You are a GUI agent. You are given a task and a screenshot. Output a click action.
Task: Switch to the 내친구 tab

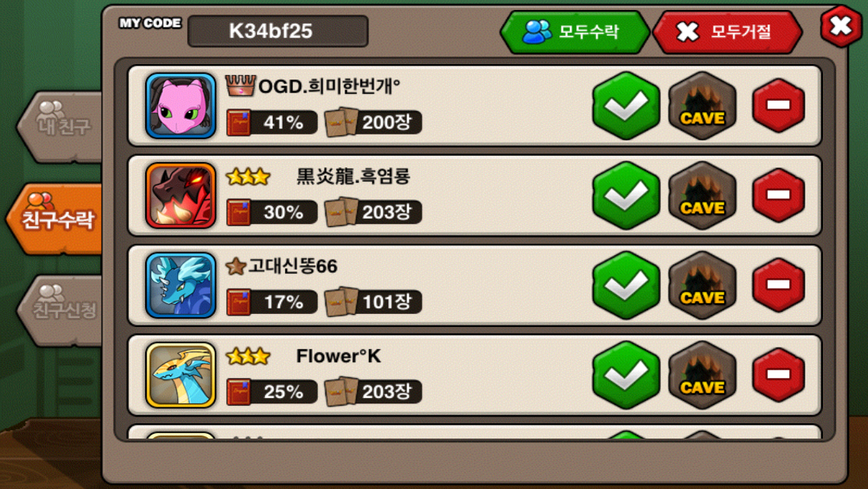61,127
